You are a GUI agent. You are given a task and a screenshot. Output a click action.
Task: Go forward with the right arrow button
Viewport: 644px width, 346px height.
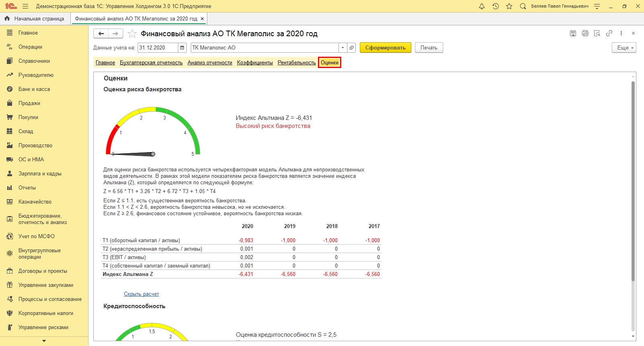[116, 34]
